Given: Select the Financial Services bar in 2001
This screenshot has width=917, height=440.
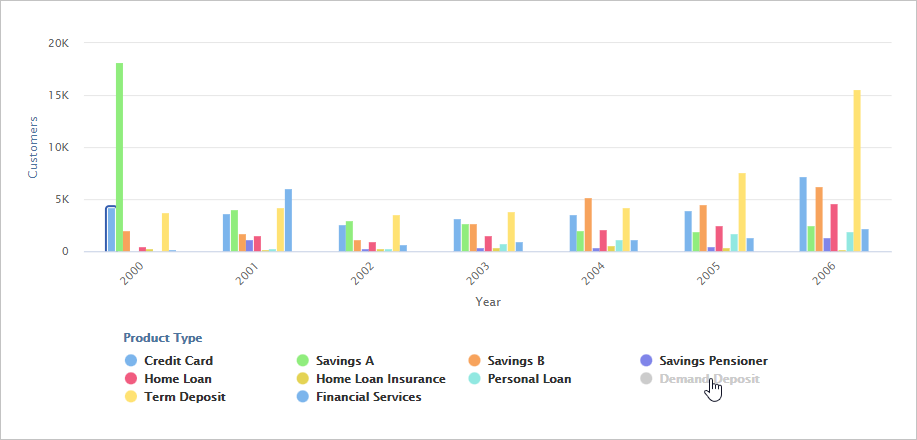Looking at the screenshot, I should pyautogui.click(x=288, y=220).
